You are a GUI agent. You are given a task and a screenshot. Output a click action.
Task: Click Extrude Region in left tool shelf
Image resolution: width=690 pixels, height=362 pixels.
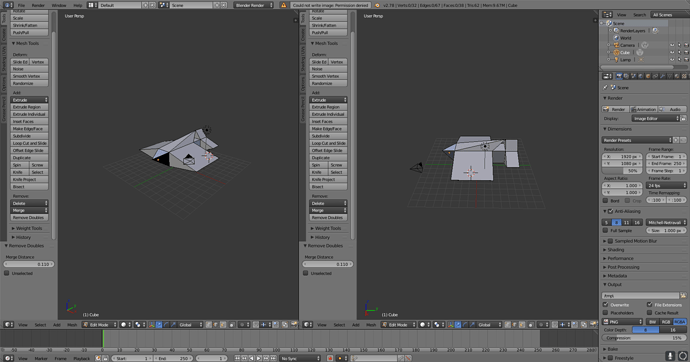pyautogui.click(x=29, y=107)
